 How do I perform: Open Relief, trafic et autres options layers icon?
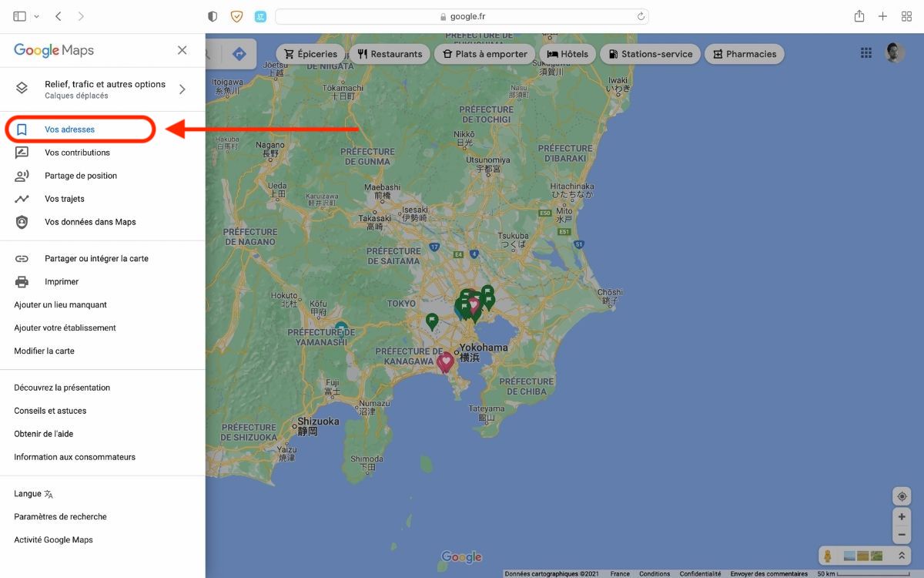(22, 89)
